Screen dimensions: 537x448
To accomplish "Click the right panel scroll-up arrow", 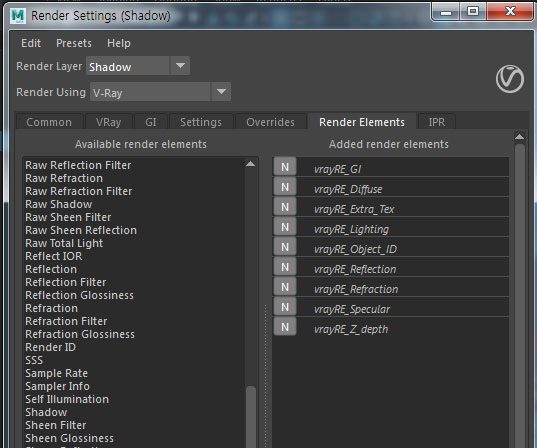I will (519, 137).
